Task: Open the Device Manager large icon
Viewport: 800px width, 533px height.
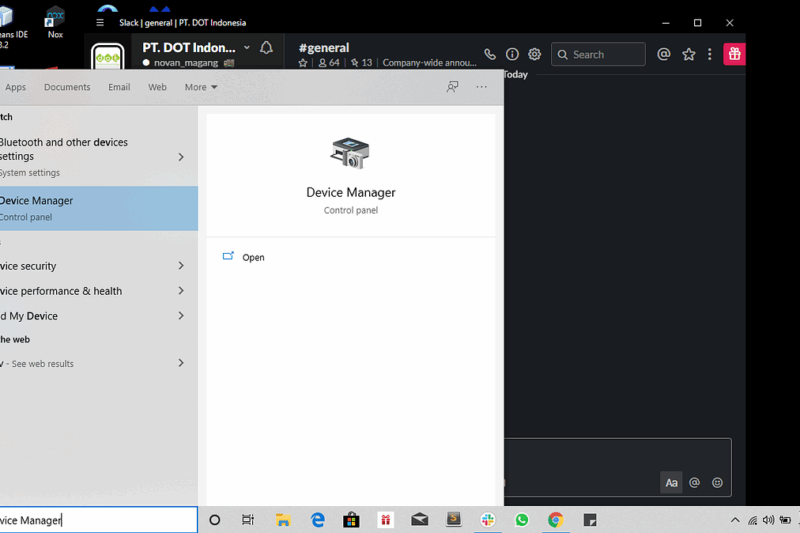Action: coord(350,153)
